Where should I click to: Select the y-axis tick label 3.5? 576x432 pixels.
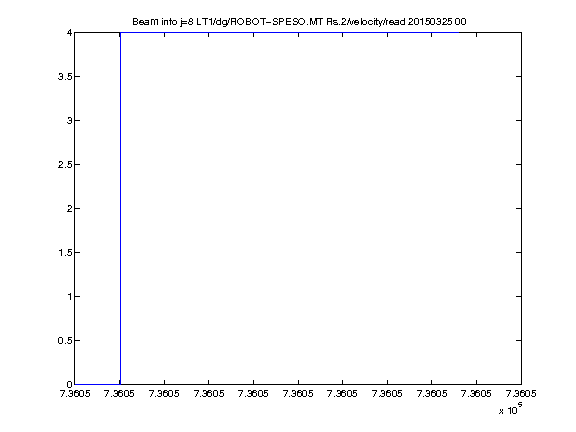(65, 76)
